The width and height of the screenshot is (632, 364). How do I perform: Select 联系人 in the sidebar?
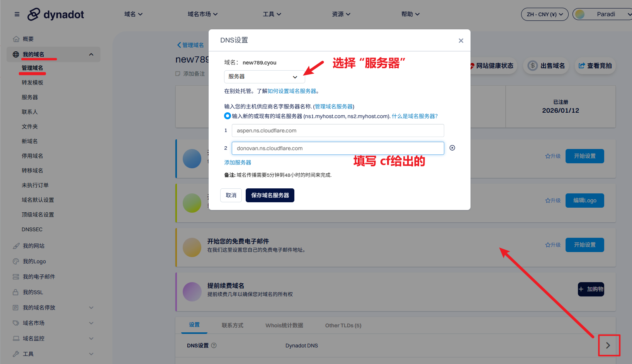(x=30, y=112)
